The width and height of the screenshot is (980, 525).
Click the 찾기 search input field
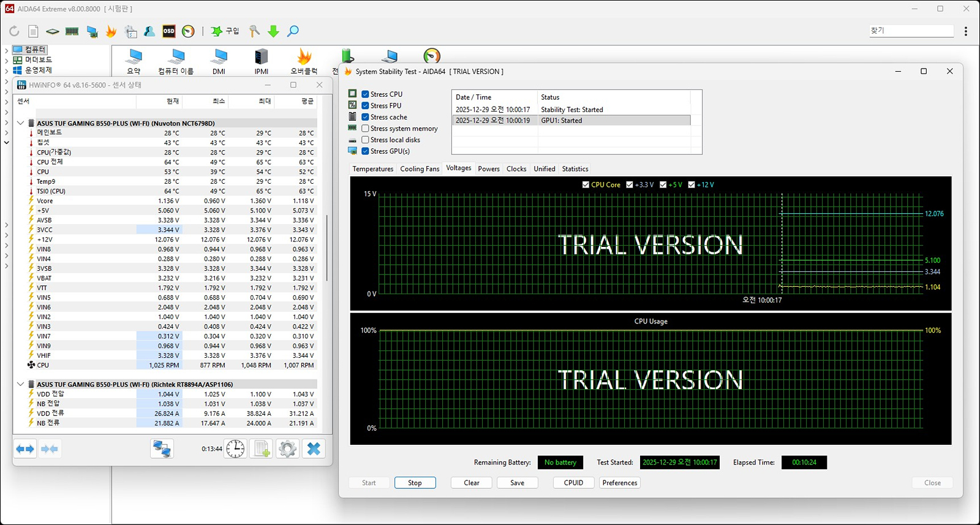tap(911, 31)
